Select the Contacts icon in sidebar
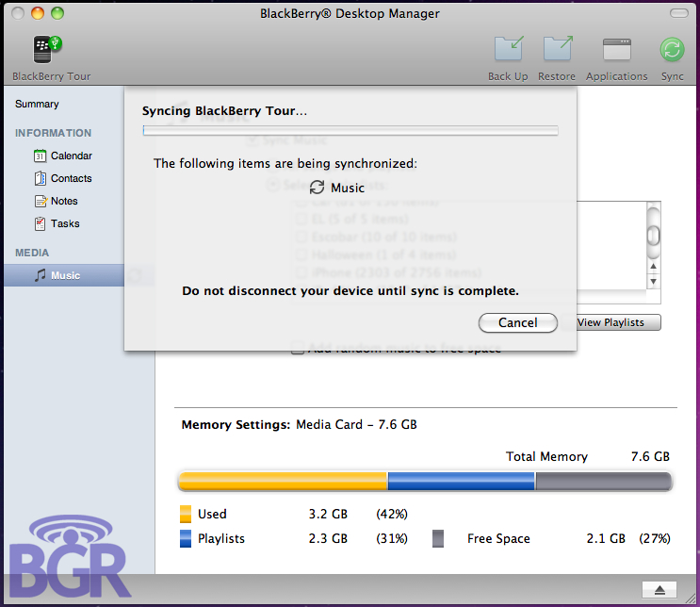The width and height of the screenshot is (700, 607). (41, 178)
